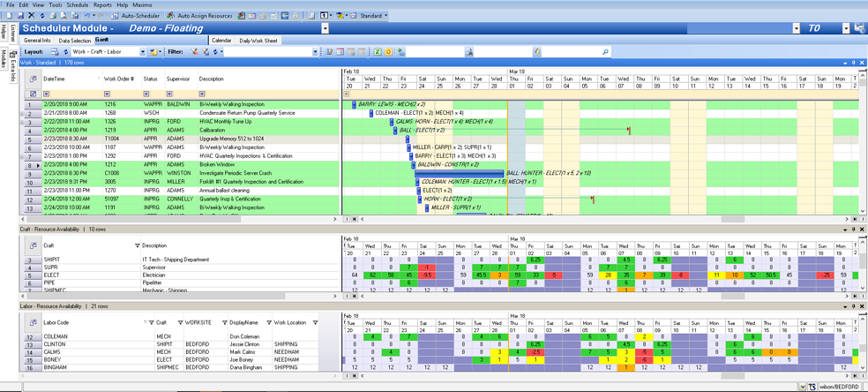Click the layout save icon next to Layout label

55,51
